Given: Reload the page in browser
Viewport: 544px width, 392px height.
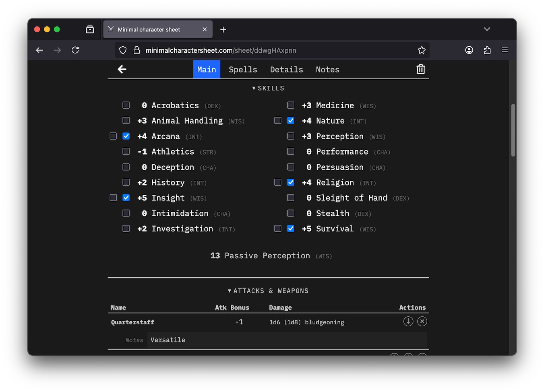Looking at the screenshot, I should pos(75,50).
